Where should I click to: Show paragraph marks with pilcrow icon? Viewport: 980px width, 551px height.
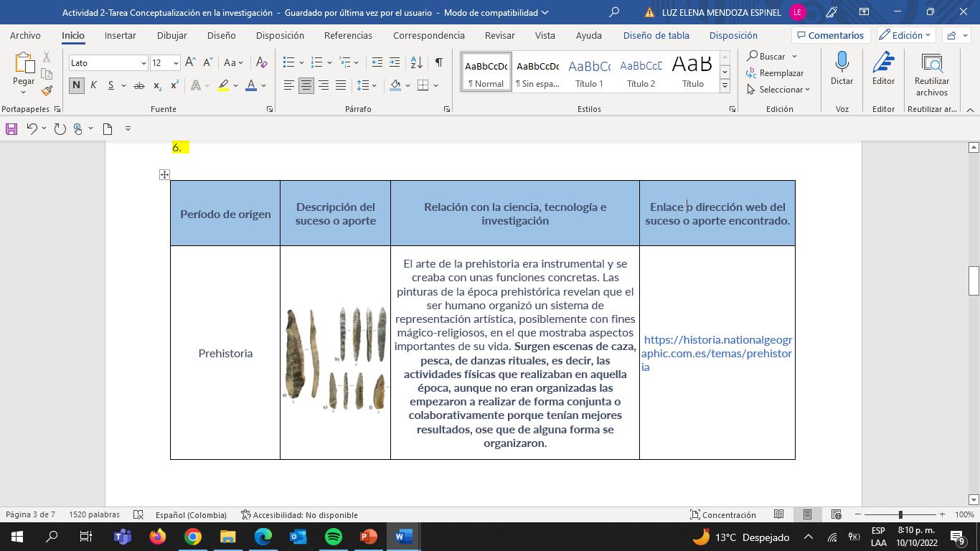[x=438, y=62]
